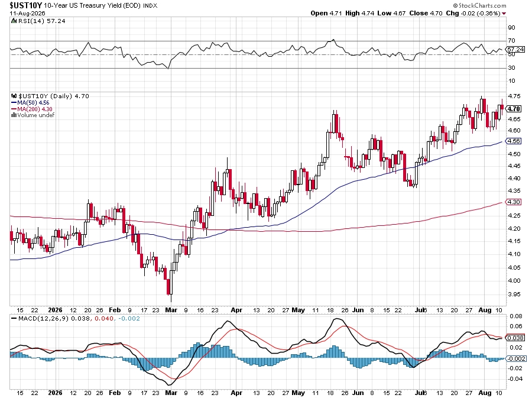Click the High 4.74 value in header
532x398 pixels.
tap(359, 13)
